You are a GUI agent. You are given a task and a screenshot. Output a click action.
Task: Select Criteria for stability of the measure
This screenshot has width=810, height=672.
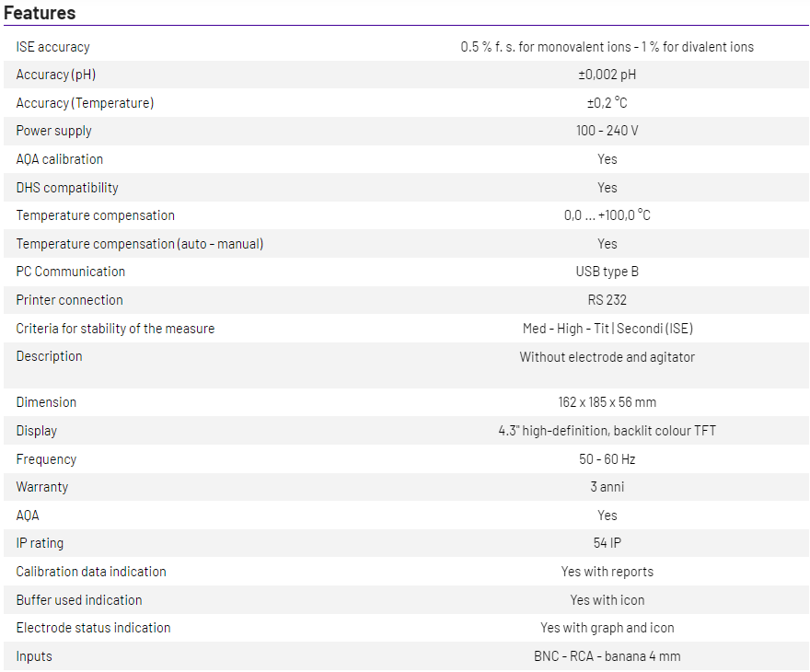(x=115, y=329)
